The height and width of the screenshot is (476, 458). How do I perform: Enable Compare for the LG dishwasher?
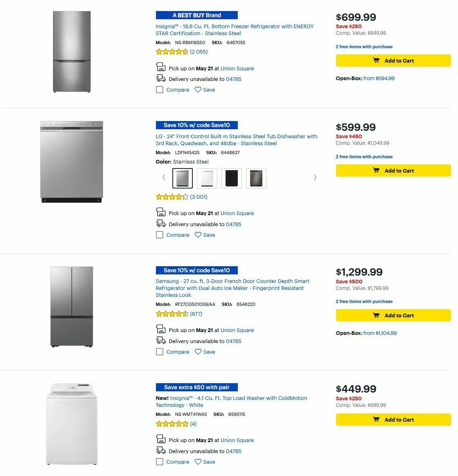click(x=160, y=235)
